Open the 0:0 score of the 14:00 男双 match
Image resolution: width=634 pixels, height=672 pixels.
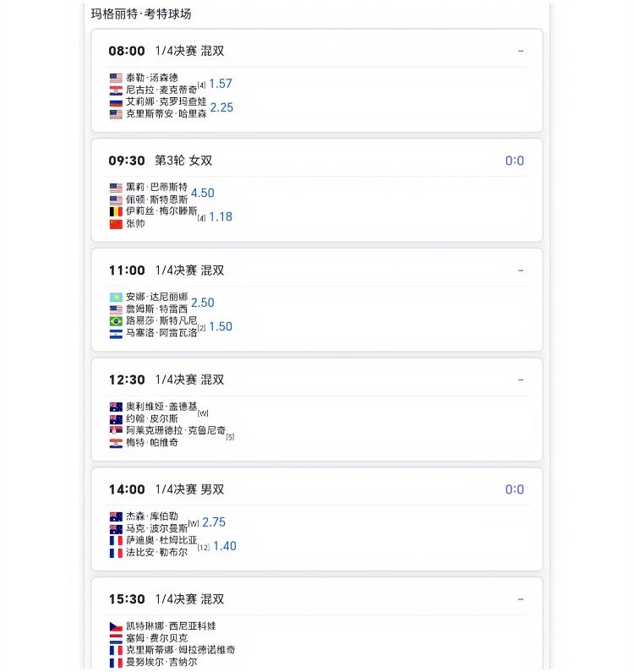pos(514,489)
